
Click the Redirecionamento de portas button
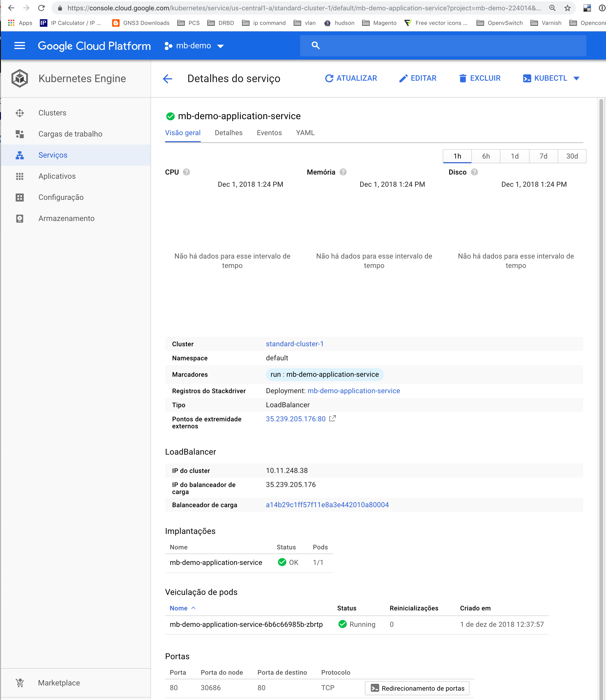[x=417, y=688]
